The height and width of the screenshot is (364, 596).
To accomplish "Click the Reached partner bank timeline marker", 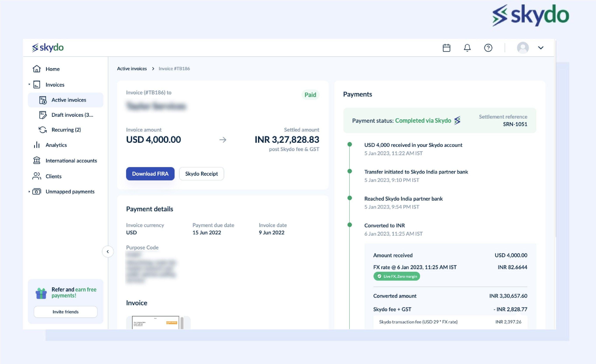I will pos(350,198).
